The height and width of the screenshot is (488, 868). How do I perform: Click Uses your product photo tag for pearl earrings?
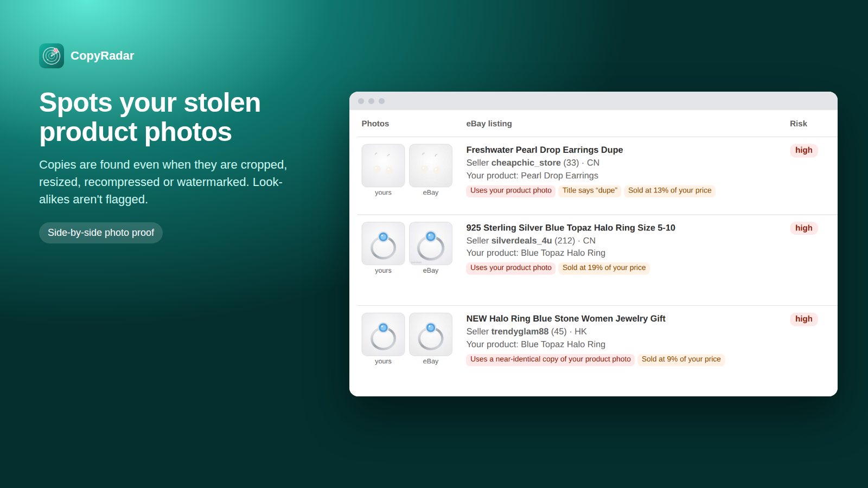(511, 190)
